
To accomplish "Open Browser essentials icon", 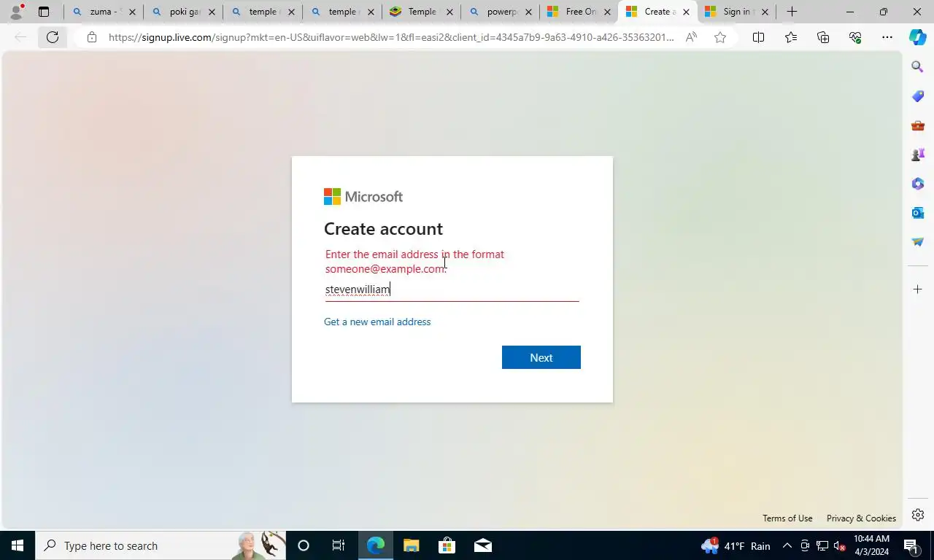I will click(x=855, y=37).
